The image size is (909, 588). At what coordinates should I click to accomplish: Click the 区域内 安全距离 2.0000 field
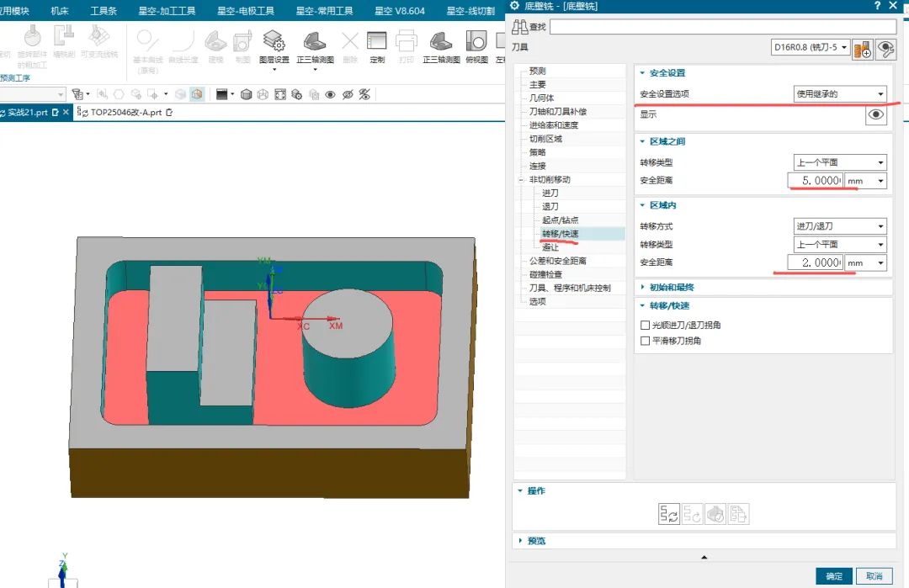[x=815, y=263]
